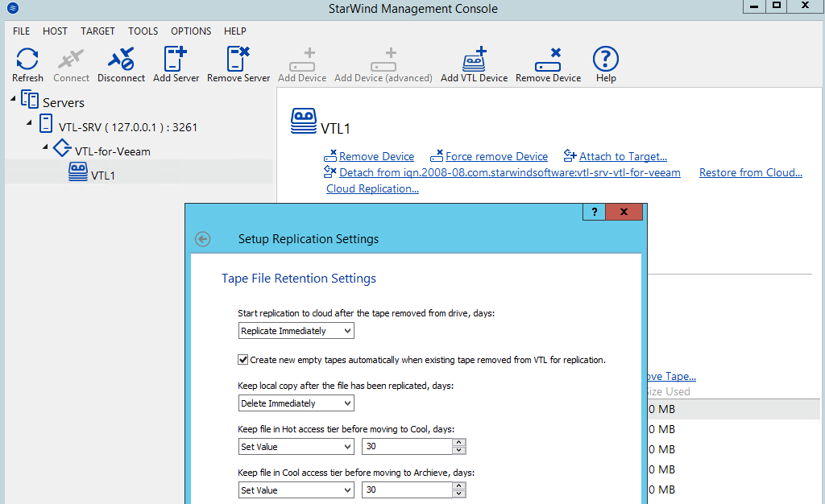
Task: Click the Cloud Replication link
Action: (x=371, y=188)
